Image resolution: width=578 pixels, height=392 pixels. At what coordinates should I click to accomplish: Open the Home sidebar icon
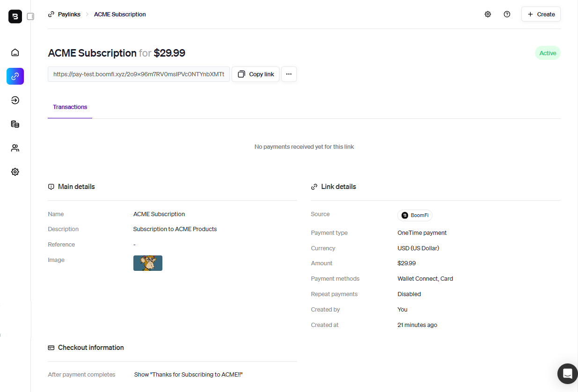(15, 52)
